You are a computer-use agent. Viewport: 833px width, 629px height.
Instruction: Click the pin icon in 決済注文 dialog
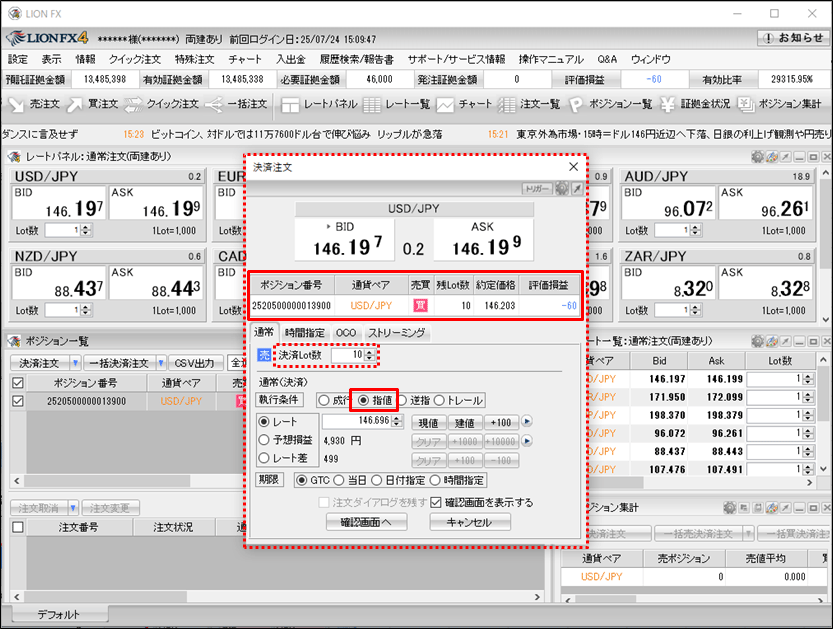coord(576,187)
